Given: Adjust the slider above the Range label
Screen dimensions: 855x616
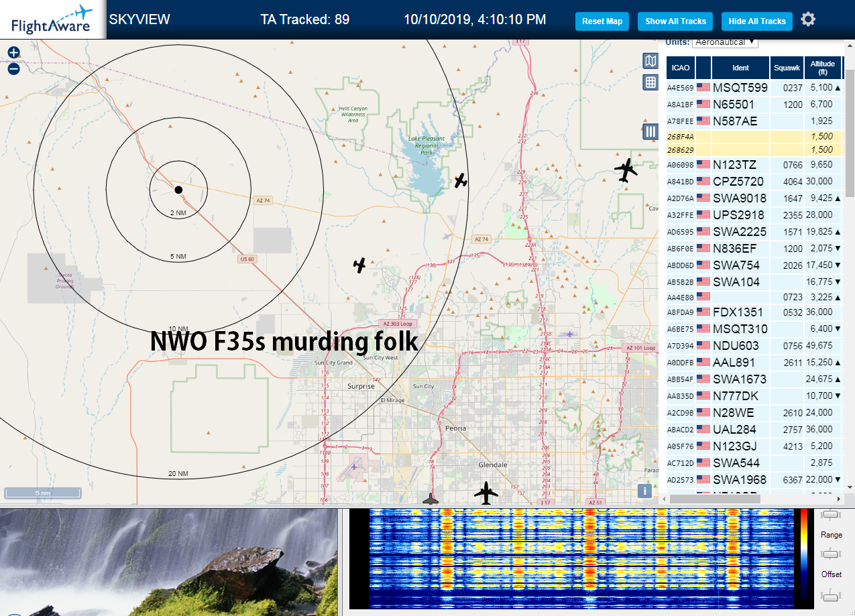Looking at the screenshot, I should pos(831,514).
